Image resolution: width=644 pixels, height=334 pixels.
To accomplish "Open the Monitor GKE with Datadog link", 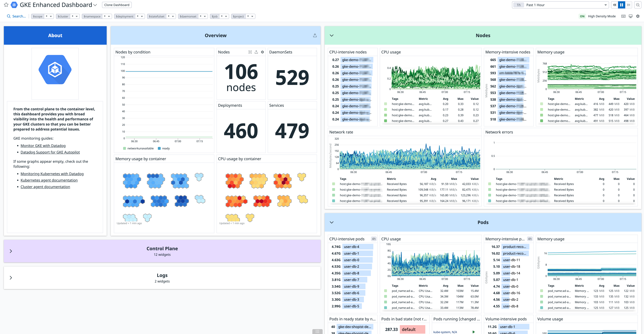I will [43, 146].
